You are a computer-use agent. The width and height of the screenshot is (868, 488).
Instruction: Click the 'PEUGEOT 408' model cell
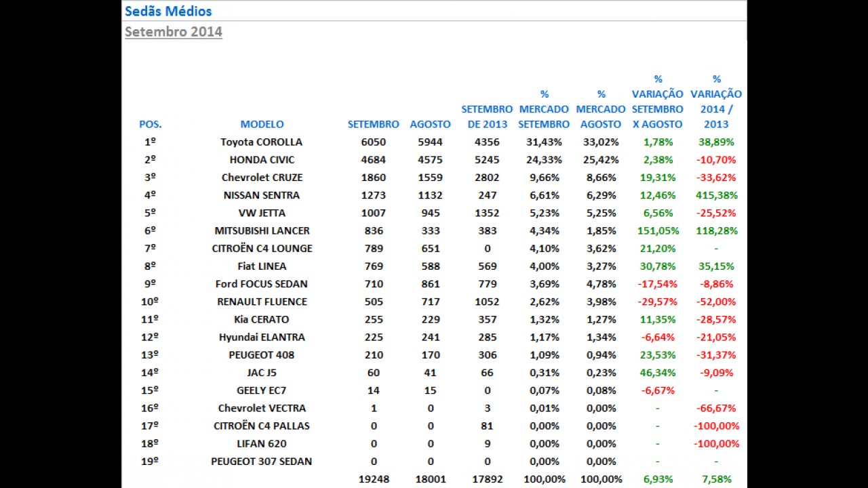[262, 354]
